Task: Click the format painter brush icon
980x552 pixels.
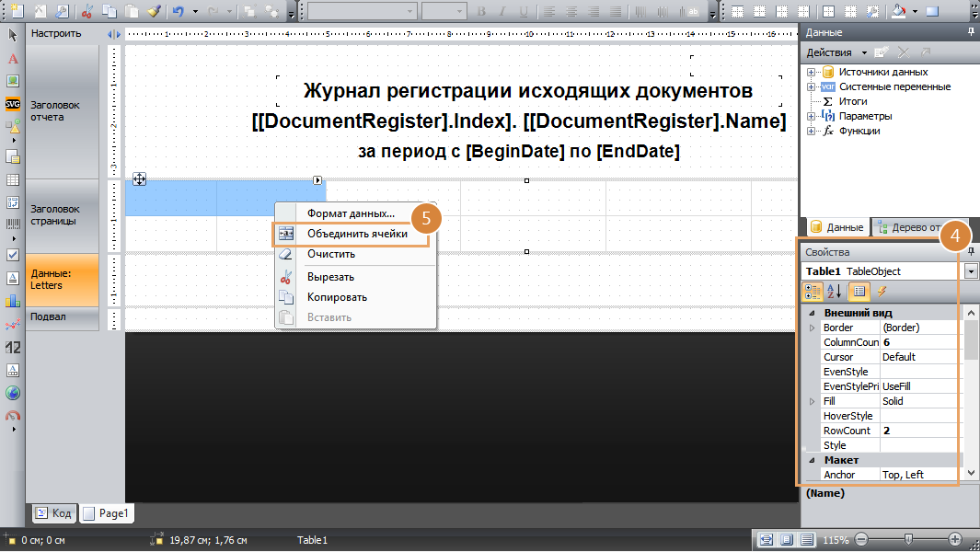Action: pyautogui.click(x=154, y=11)
